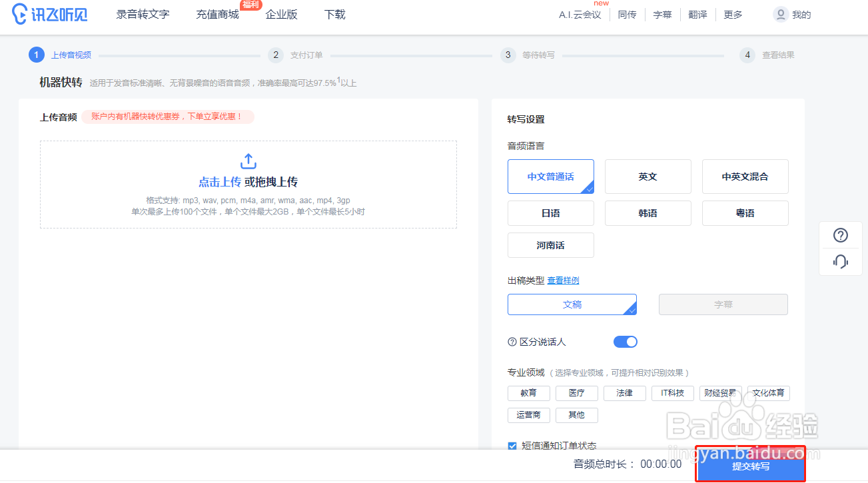The width and height of the screenshot is (868, 483).
Task: Open 字幕 nav item in header
Action: (x=662, y=15)
